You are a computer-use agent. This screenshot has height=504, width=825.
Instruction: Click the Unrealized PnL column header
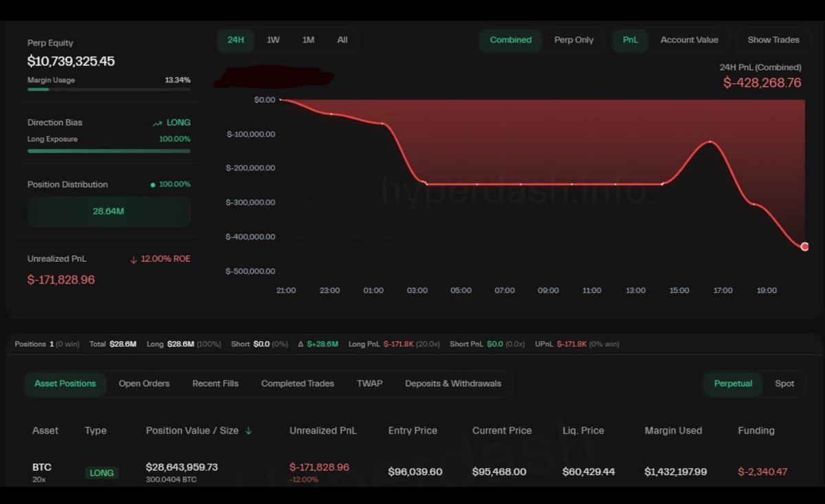[323, 430]
